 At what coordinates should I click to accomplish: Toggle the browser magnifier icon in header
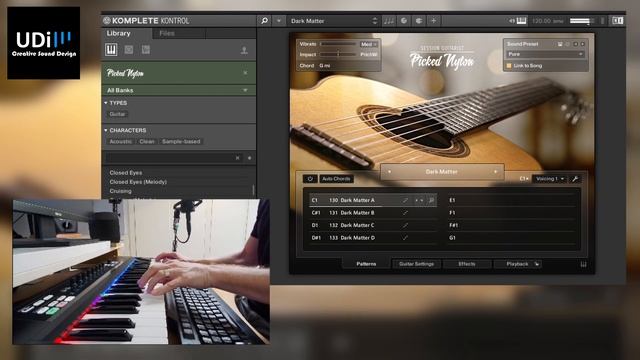(264, 20)
